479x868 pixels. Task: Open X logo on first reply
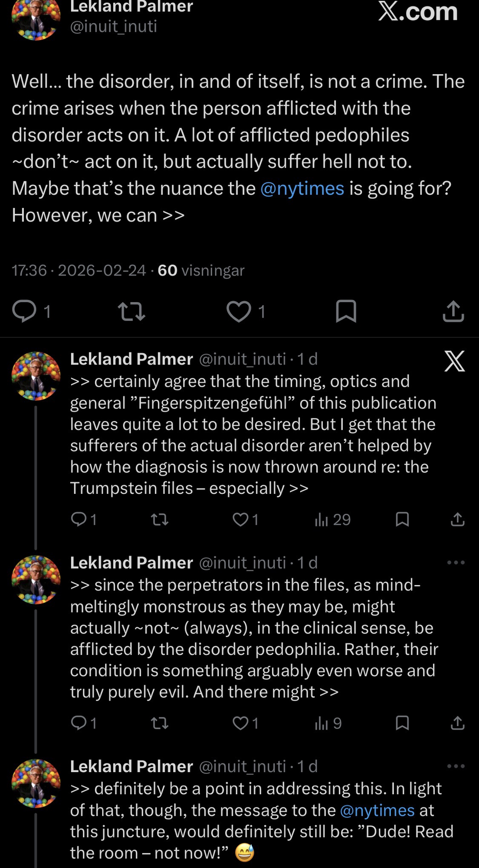point(454,361)
